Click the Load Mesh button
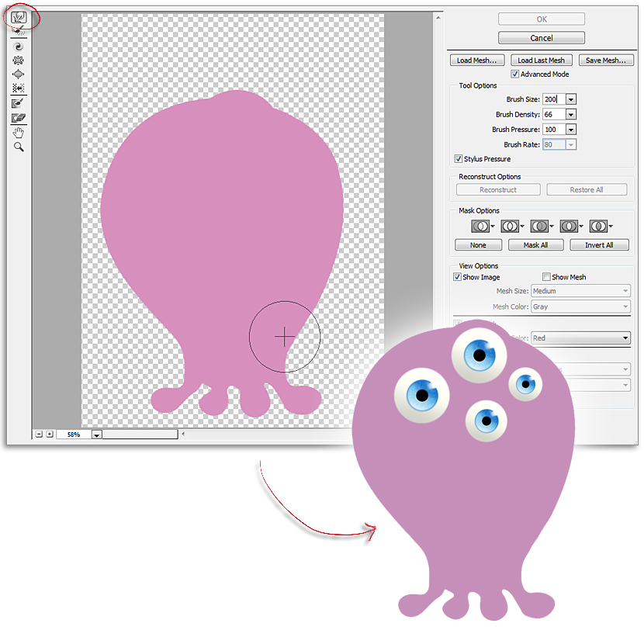This screenshot has width=644, height=644. [x=476, y=61]
